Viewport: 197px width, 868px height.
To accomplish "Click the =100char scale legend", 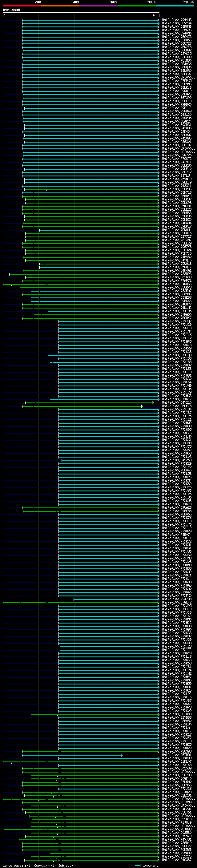I will click(x=146, y=866).
